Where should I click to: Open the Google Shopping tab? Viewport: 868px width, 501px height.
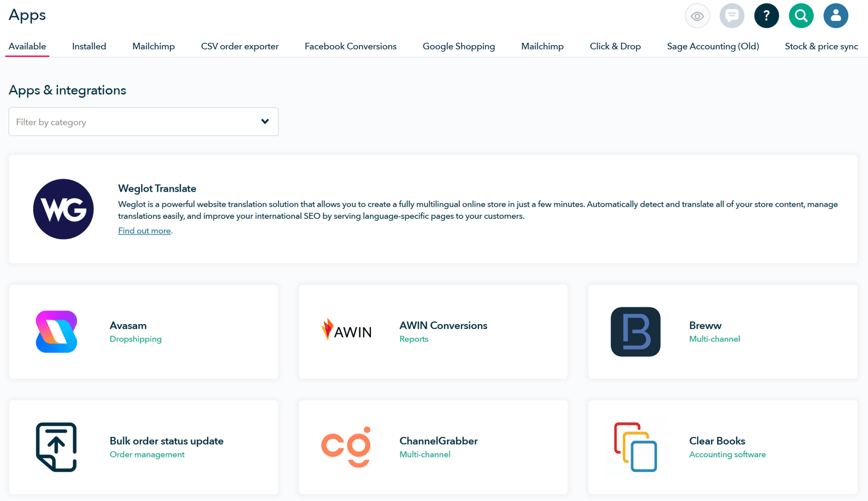pyautogui.click(x=459, y=46)
